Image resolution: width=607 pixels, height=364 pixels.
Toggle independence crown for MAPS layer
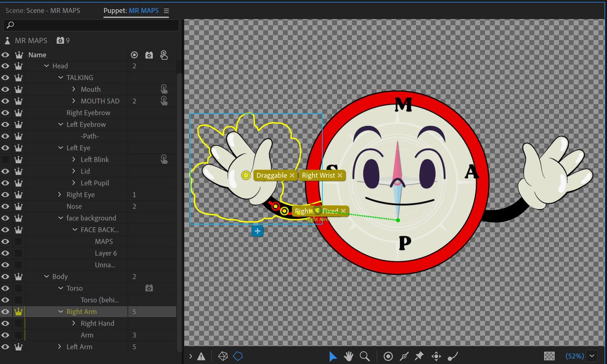coord(18,241)
